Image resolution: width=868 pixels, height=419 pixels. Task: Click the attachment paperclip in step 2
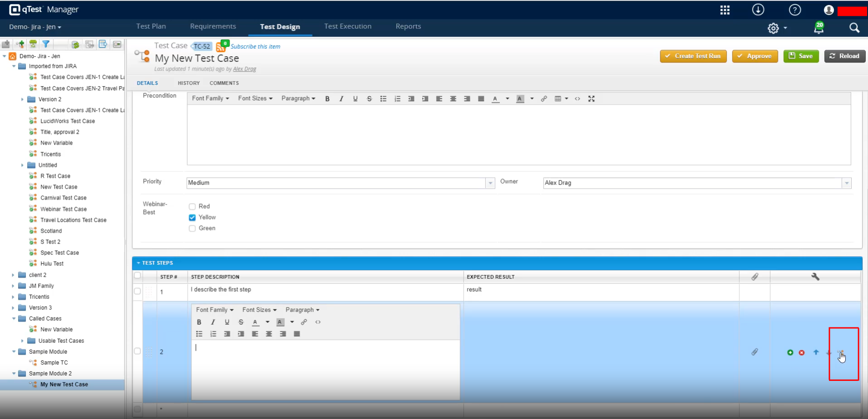click(x=755, y=352)
